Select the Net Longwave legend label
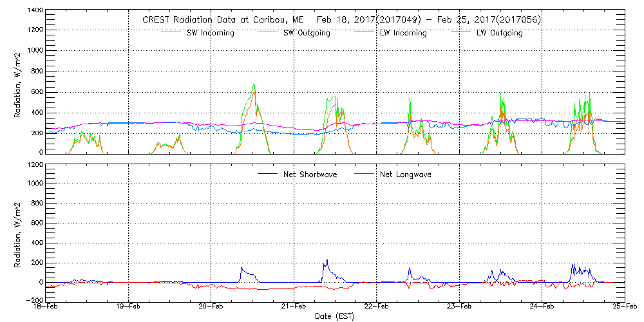This screenshot has height=322, width=644. (406, 174)
